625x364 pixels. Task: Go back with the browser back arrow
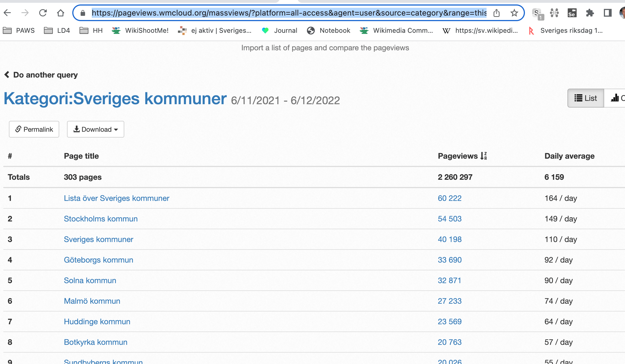click(x=8, y=13)
